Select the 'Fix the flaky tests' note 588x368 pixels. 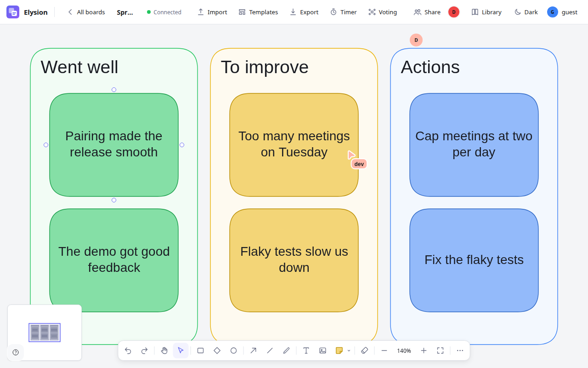pos(474,260)
